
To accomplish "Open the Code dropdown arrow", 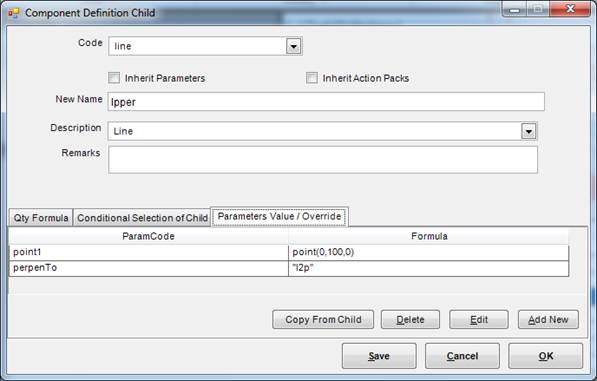I will 293,46.
